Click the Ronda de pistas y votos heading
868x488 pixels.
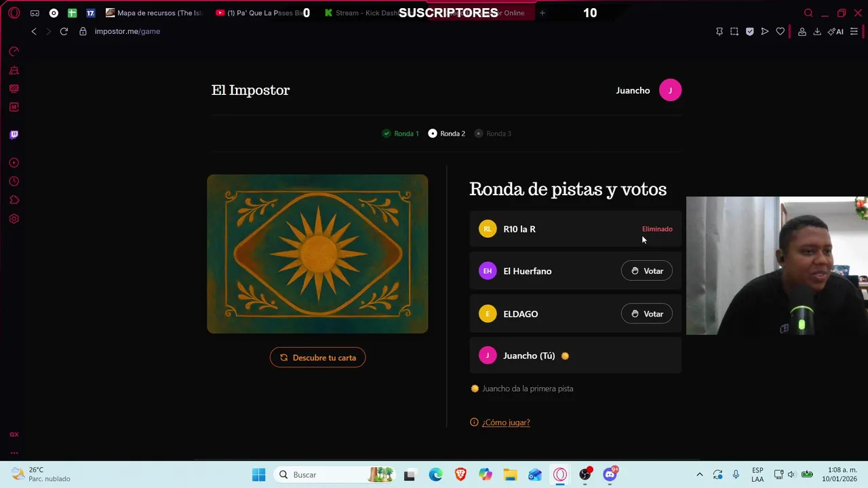pyautogui.click(x=568, y=189)
